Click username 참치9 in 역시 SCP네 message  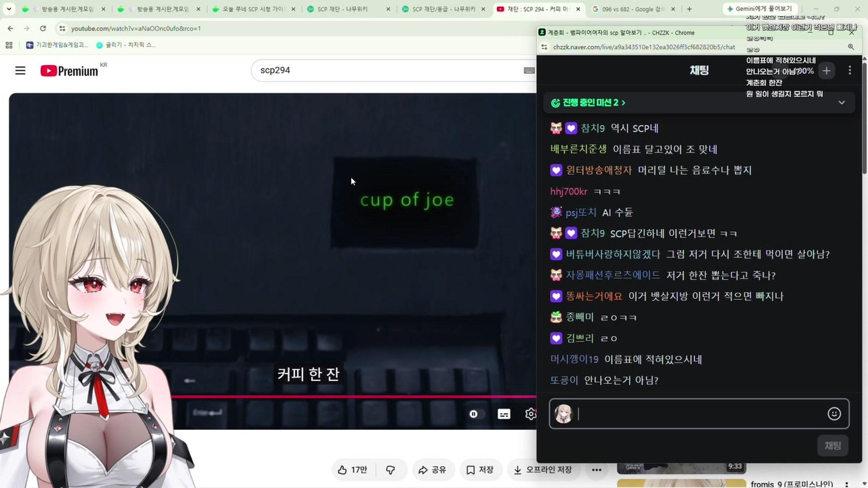pyautogui.click(x=593, y=128)
